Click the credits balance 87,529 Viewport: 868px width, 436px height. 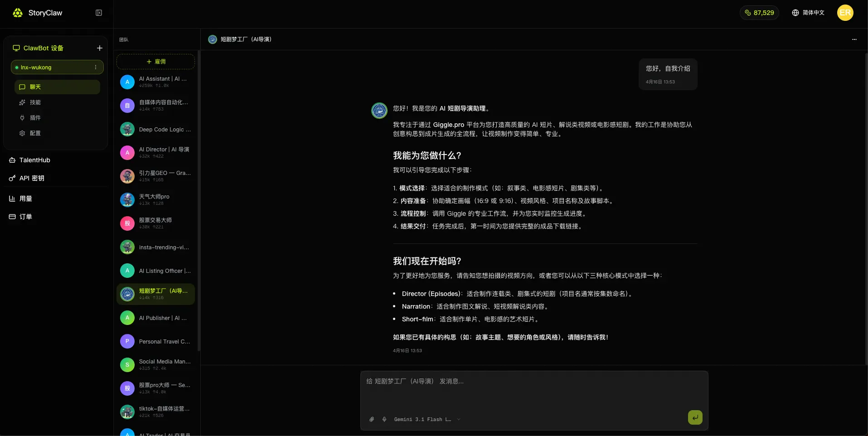pos(759,13)
